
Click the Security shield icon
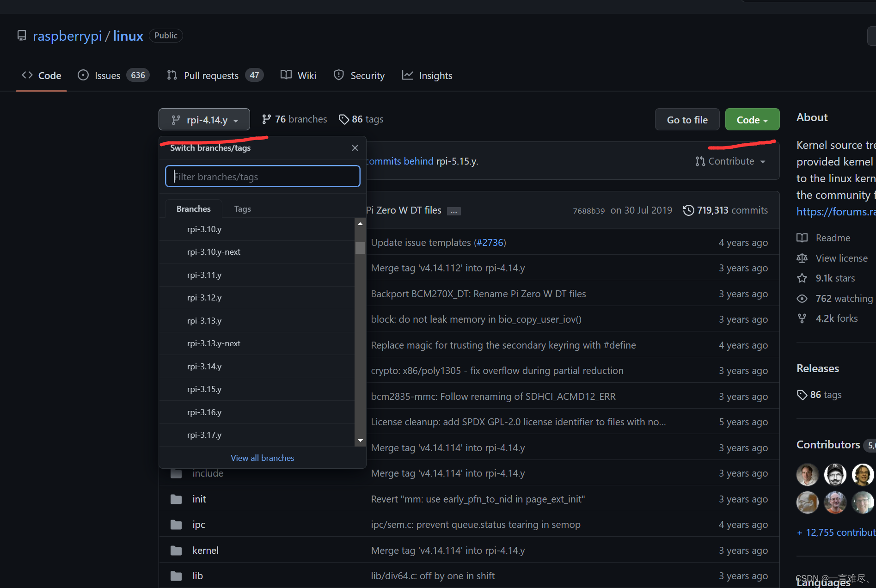click(339, 75)
